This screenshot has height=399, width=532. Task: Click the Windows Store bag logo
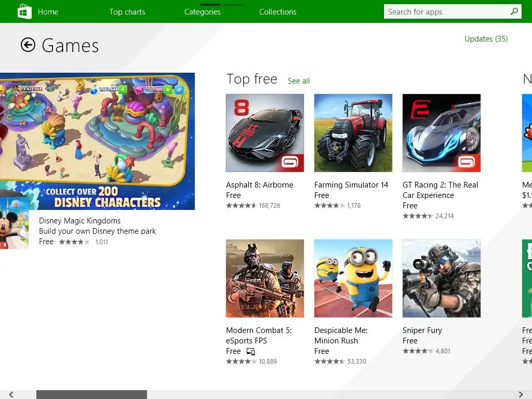pos(24,11)
